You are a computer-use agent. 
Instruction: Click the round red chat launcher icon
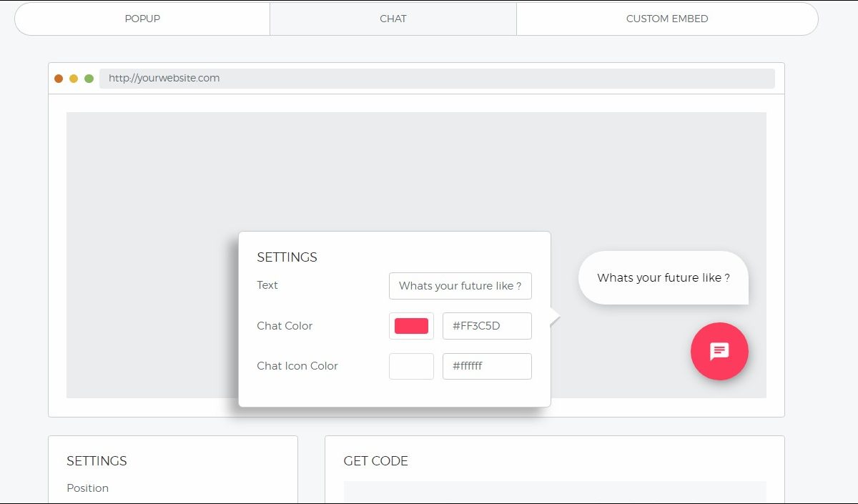click(719, 351)
